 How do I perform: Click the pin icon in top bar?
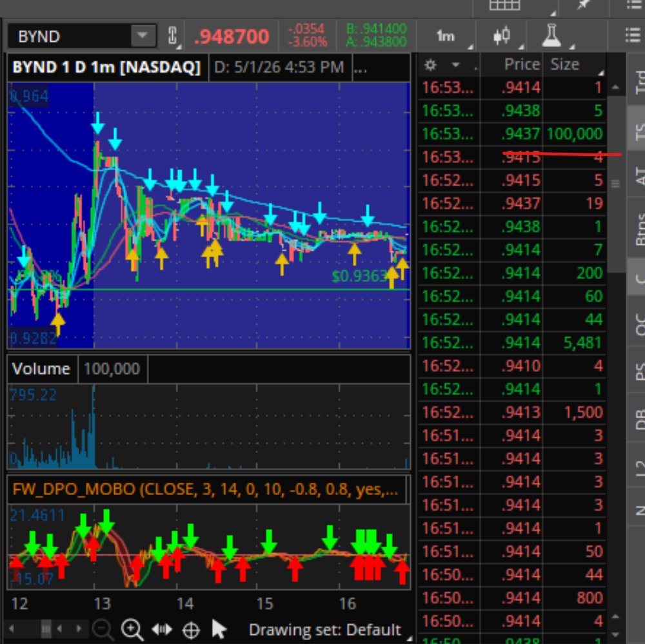(583, 5)
